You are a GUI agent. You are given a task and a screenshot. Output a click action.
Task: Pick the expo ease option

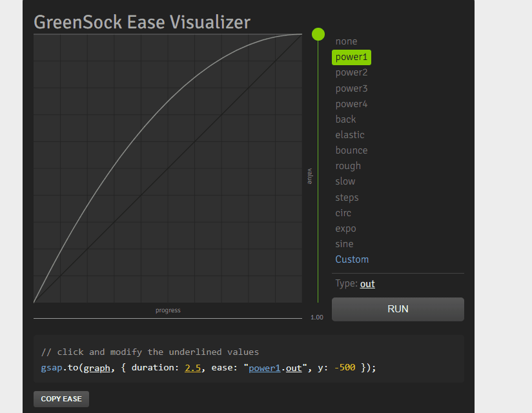pyautogui.click(x=345, y=228)
